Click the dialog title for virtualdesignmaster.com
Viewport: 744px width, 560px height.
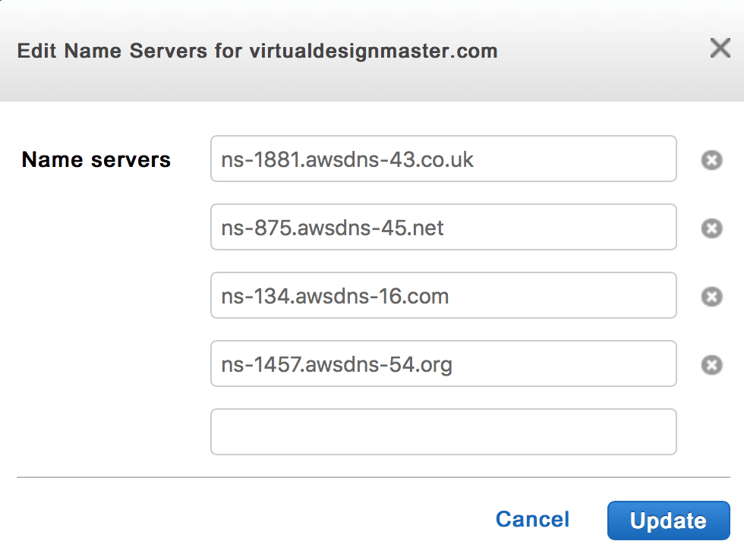click(x=257, y=52)
